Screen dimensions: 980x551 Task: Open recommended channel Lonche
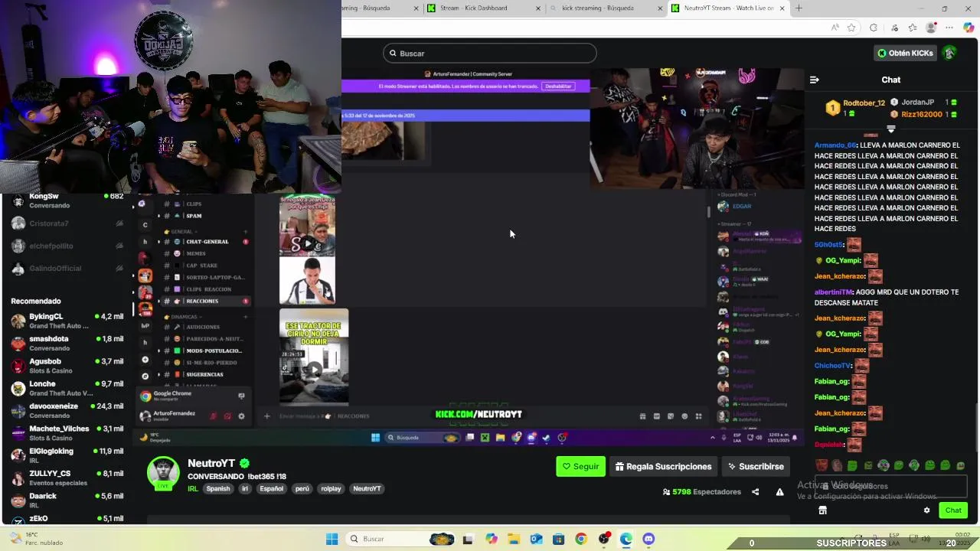[x=67, y=388]
